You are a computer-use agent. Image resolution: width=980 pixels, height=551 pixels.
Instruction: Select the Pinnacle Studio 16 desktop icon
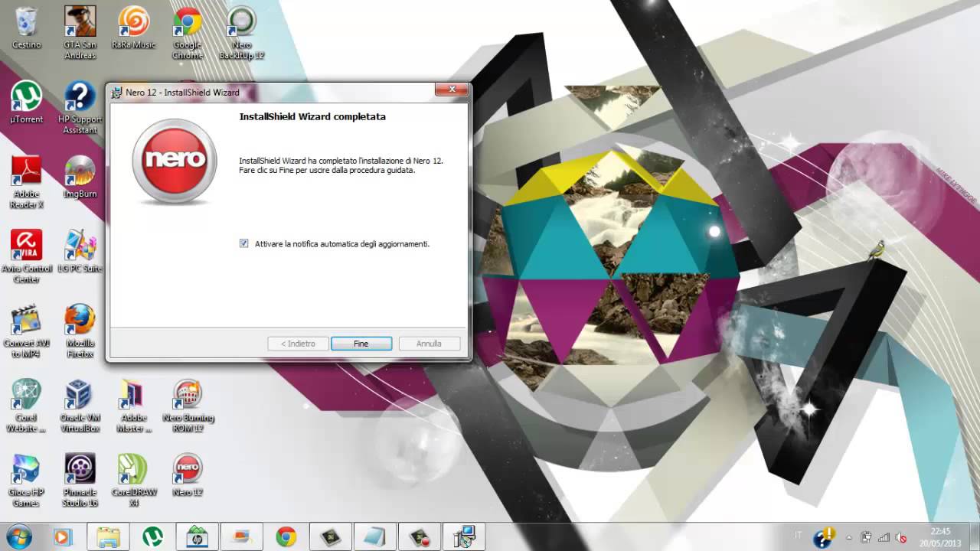[80, 481]
